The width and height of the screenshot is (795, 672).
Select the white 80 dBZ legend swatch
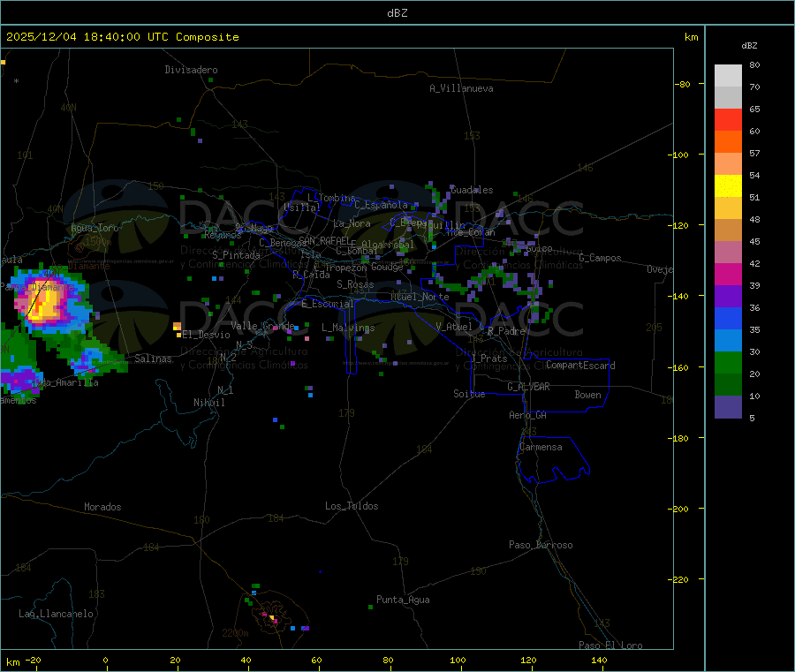pyautogui.click(x=728, y=76)
